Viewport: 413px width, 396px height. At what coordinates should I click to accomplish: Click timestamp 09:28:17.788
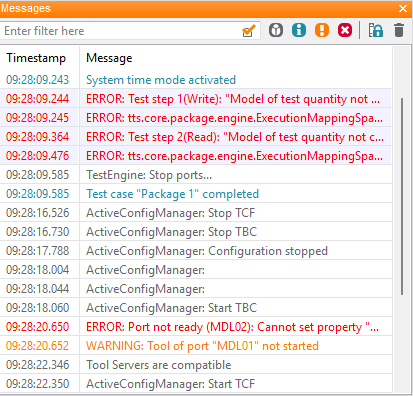(x=37, y=251)
